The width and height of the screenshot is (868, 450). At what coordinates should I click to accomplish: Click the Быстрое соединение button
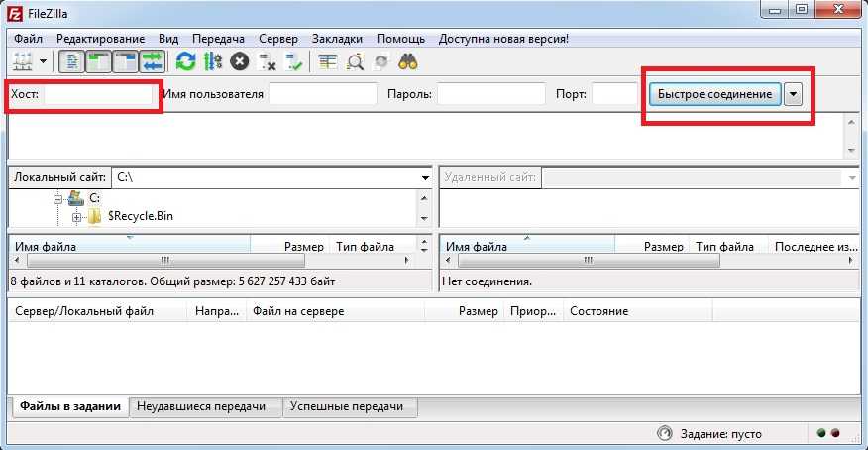[714, 93]
